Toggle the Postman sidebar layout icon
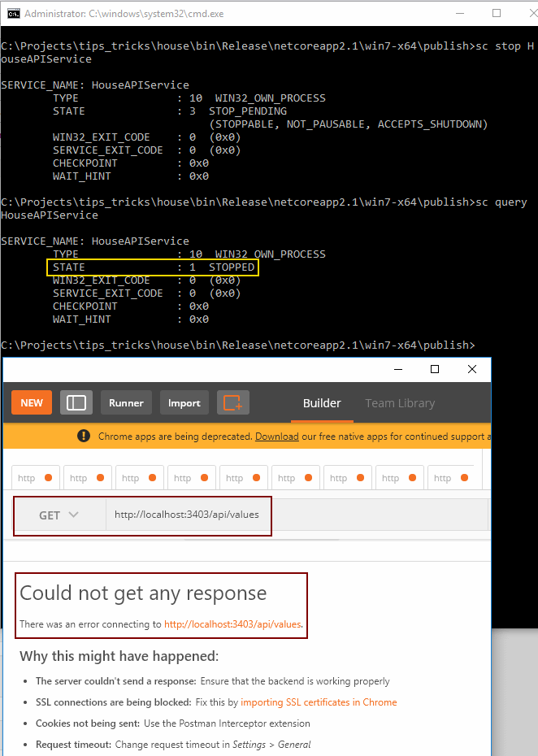The width and height of the screenshot is (538, 756). click(76, 402)
